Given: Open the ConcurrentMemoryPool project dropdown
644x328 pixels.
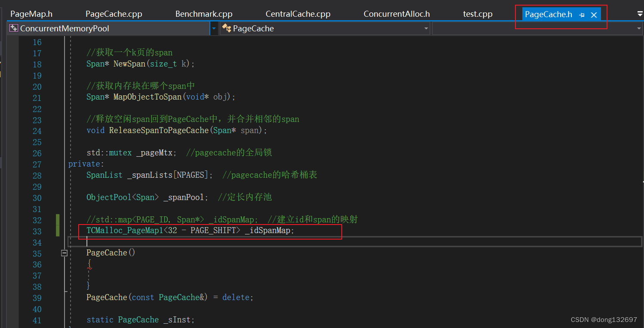Looking at the screenshot, I should [x=113, y=28].
